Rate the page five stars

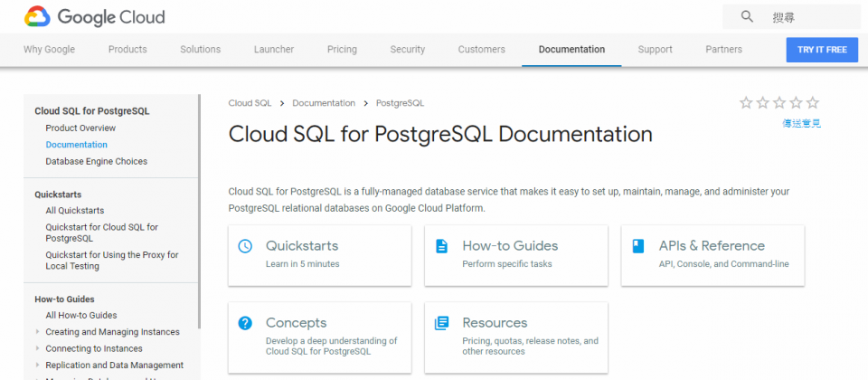pyautogui.click(x=813, y=102)
